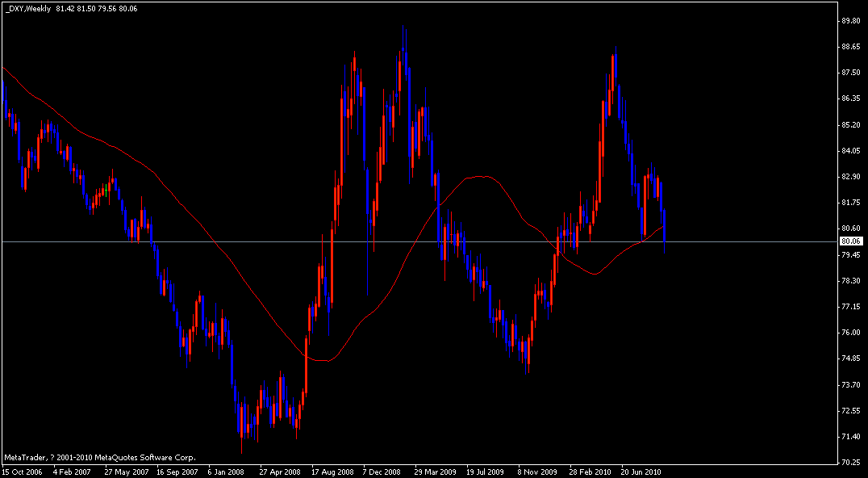
Task: Select the 15 Oct 2006 date label
Action: tap(21, 472)
